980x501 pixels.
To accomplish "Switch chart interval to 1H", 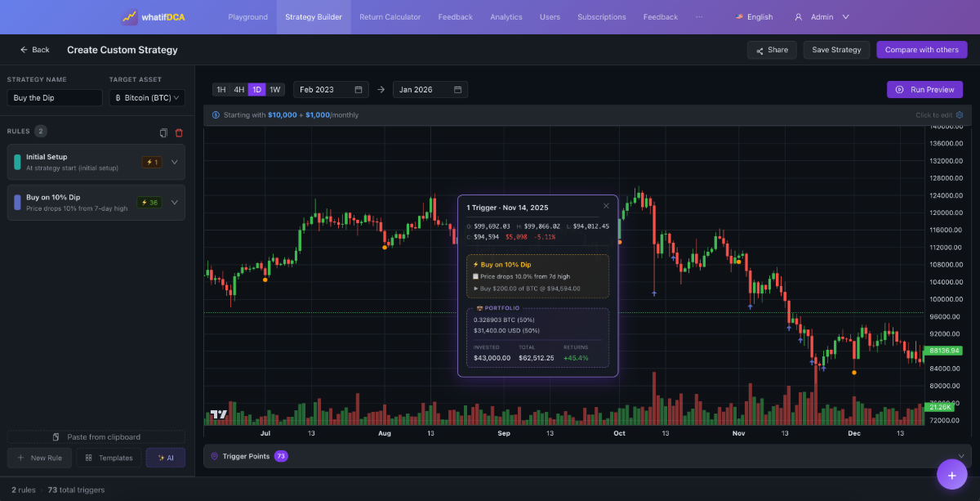I will coord(220,90).
